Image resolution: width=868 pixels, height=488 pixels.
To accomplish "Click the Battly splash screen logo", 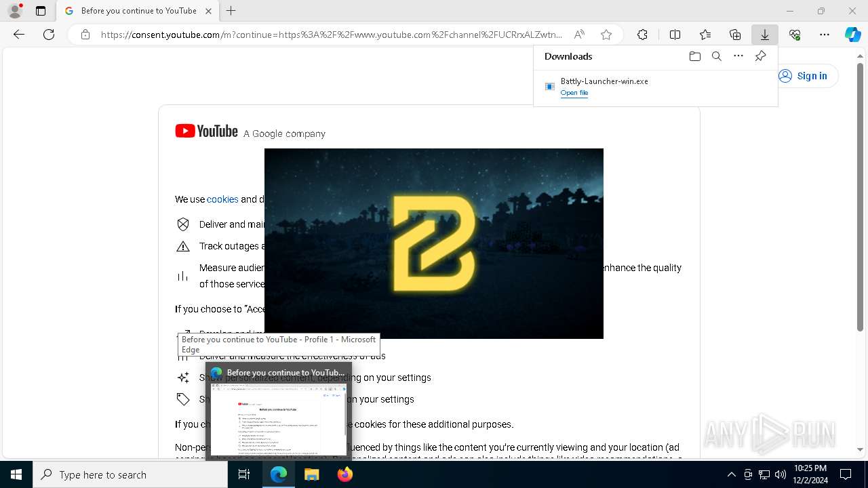I will click(x=434, y=244).
